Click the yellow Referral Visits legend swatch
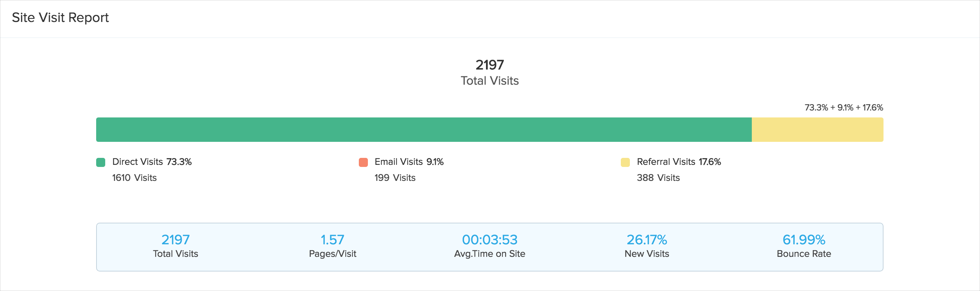The height and width of the screenshot is (291, 980). point(625,162)
